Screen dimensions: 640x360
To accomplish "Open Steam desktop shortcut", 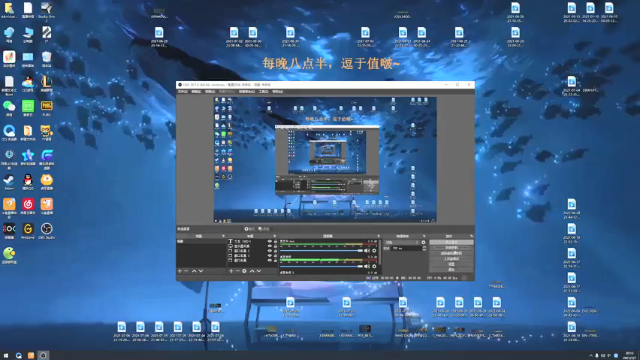I will pos(9,182).
